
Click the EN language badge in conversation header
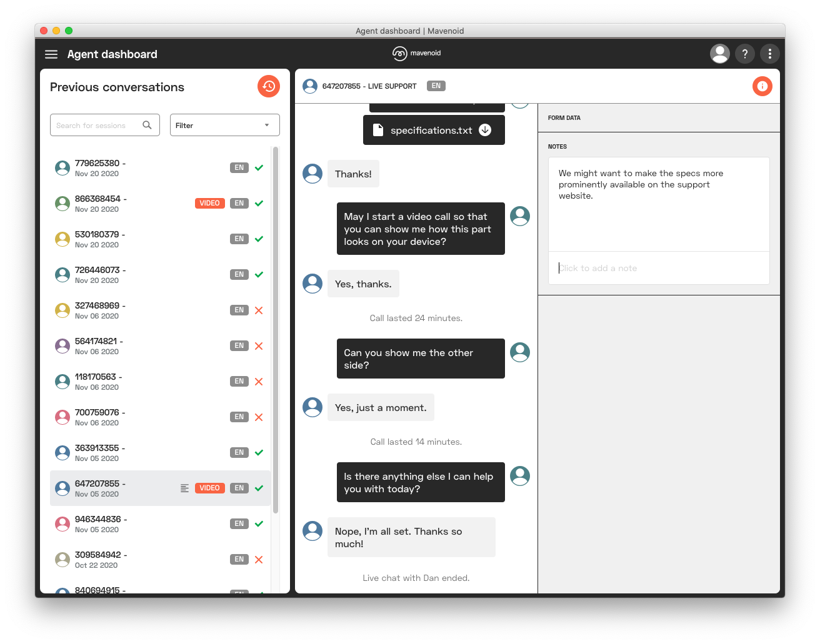[436, 86]
